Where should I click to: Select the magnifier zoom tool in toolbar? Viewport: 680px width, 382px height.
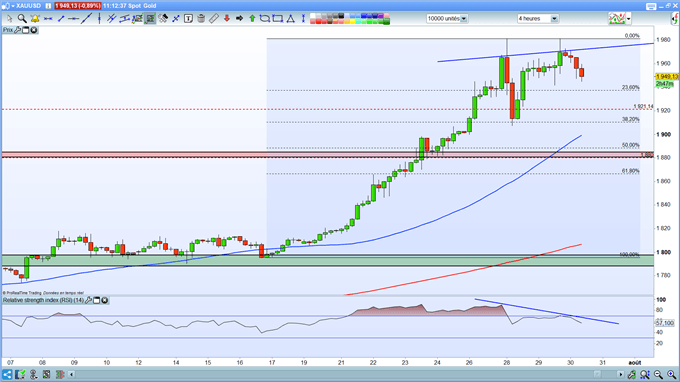click(x=22, y=19)
